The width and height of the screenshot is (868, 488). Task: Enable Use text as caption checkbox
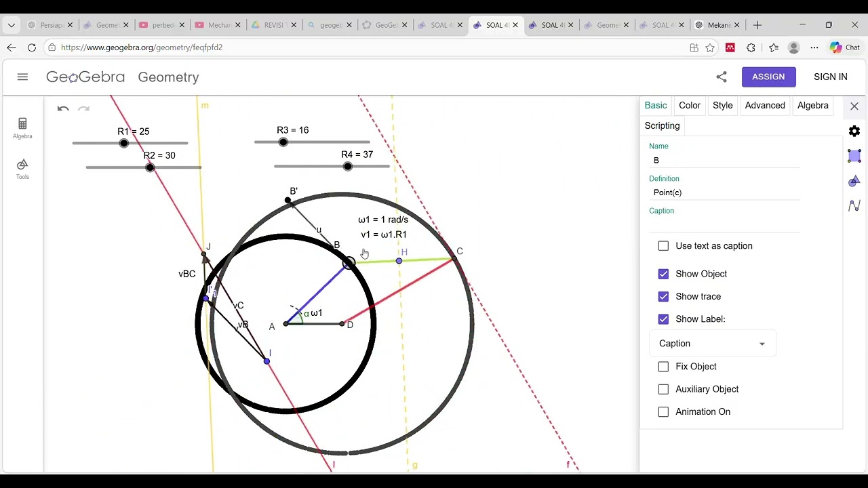pyautogui.click(x=663, y=246)
